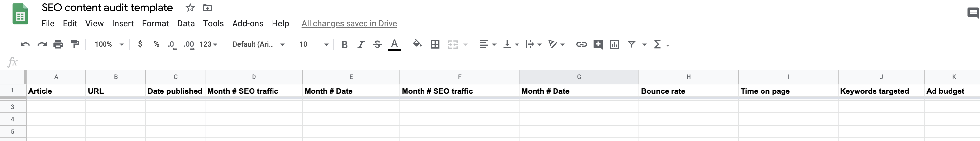The image size is (980, 141).
Task: Insert a chart from the toolbar
Action: click(614, 44)
